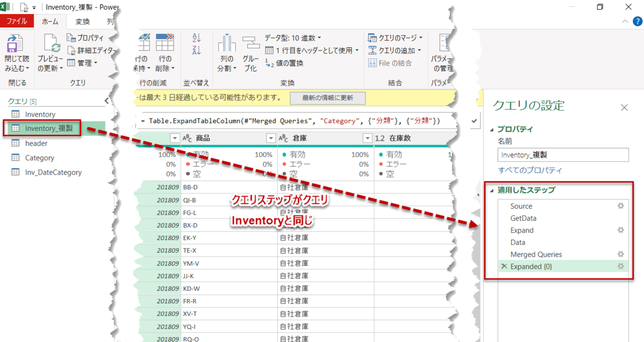Image resolution: width=644 pixels, height=342 pixels.
Task: Edit the query name field
Action: pos(563,155)
